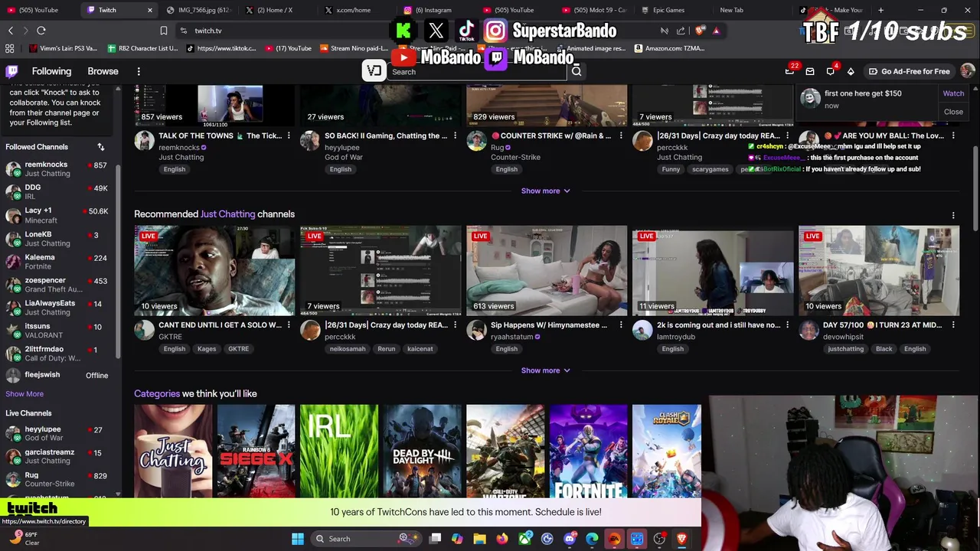Open Recommended Just Chatting section options
Image resolution: width=980 pixels, height=551 pixels.
tap(953, 215)
